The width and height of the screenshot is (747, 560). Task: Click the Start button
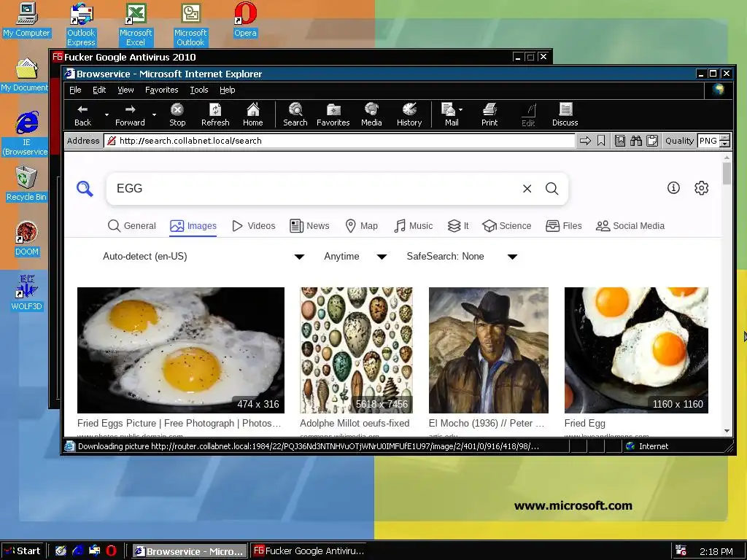pos(23,551)
